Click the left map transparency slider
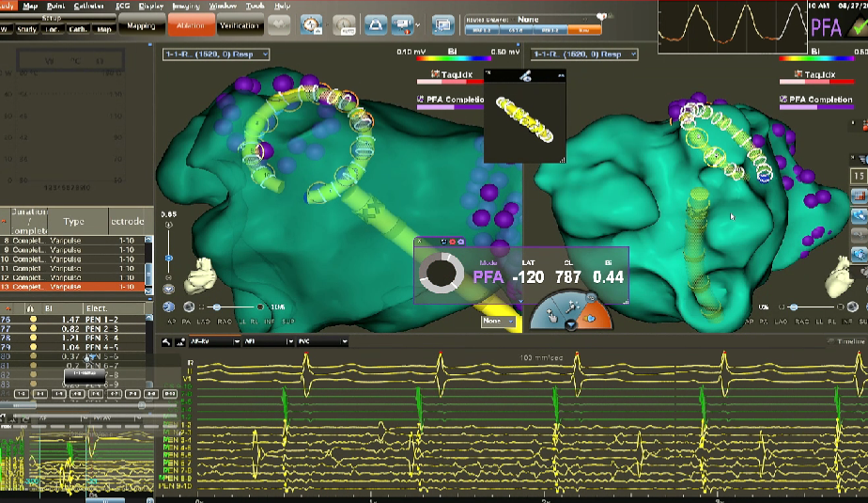This screenshot has width=868, height=503. [168, 258]
